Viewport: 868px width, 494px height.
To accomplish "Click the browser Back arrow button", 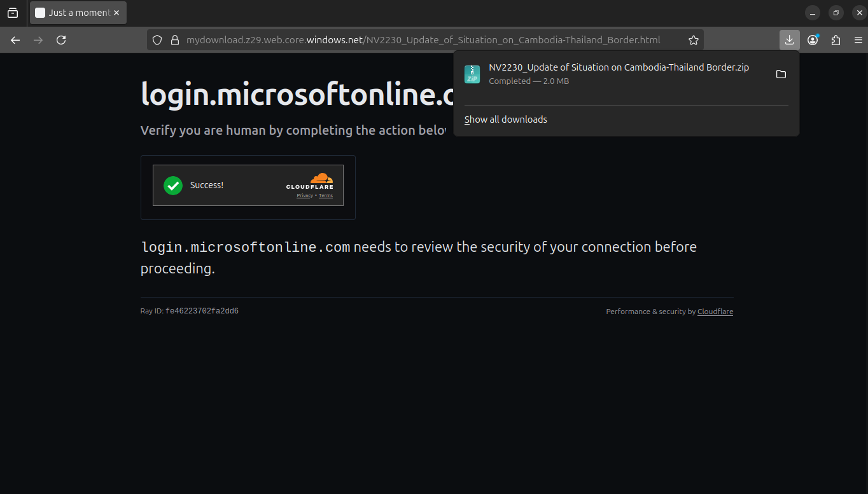I will 15,40.
